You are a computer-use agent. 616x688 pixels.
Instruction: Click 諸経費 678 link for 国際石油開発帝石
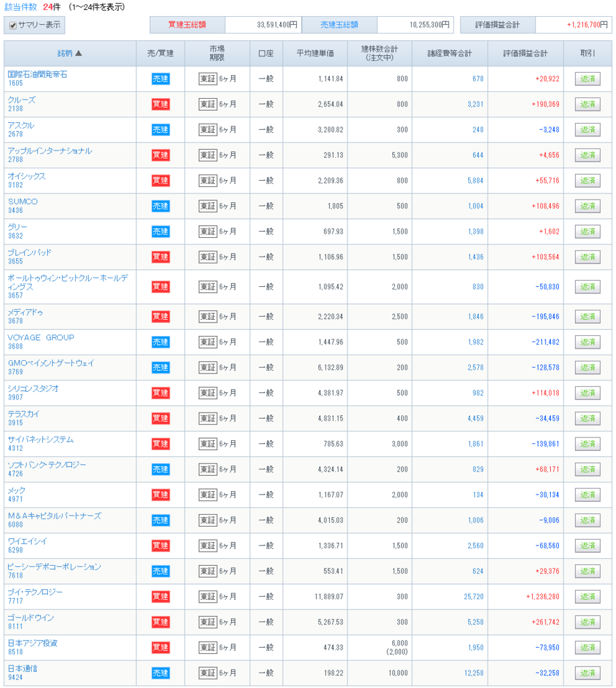point(478,79)
